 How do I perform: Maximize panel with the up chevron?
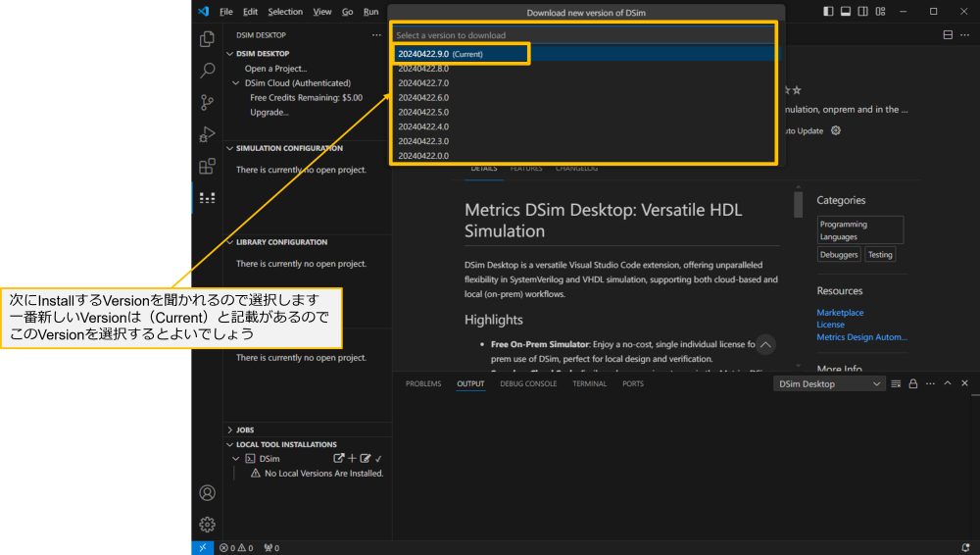[948, 383]
